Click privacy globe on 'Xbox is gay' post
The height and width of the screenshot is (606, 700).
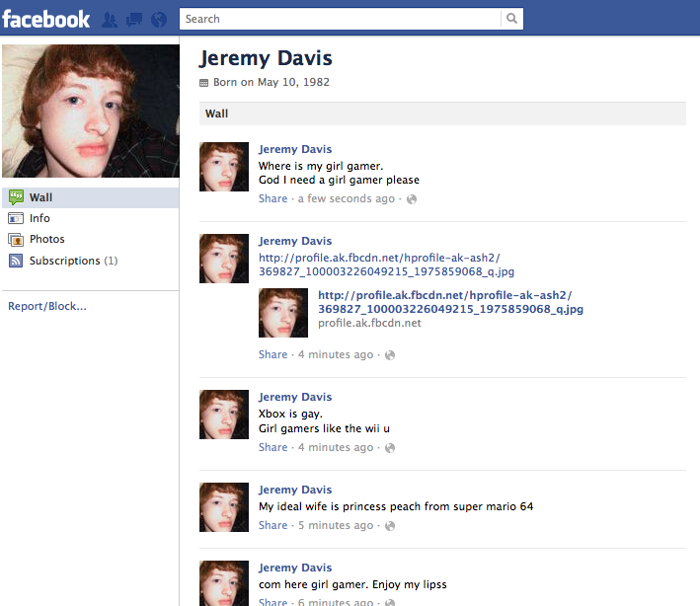coord(390,447)
